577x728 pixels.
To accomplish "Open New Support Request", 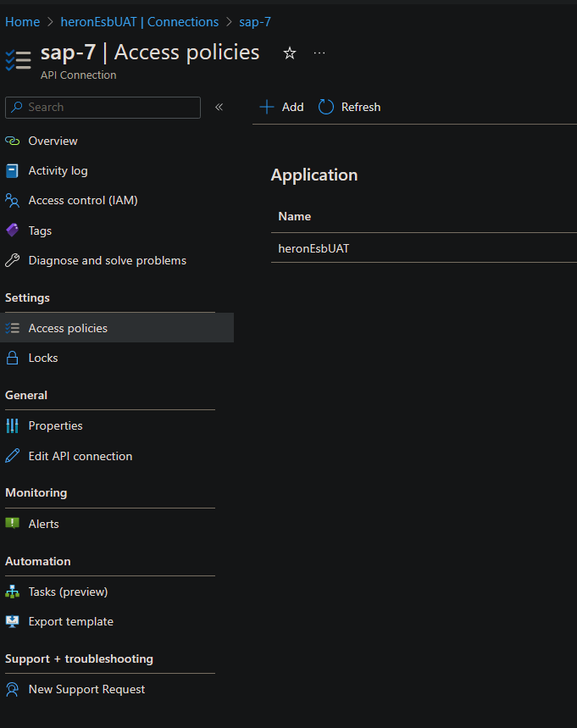I will [86, 690].
